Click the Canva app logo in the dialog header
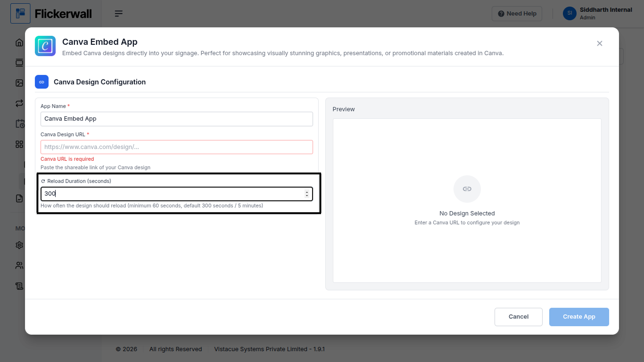644x362 pixels. tap(45, 46)
